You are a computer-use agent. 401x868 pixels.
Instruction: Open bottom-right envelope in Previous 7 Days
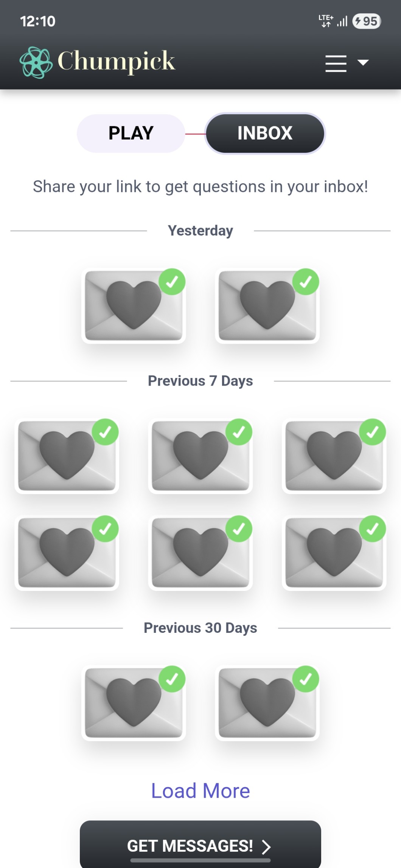tap(334, 553)
